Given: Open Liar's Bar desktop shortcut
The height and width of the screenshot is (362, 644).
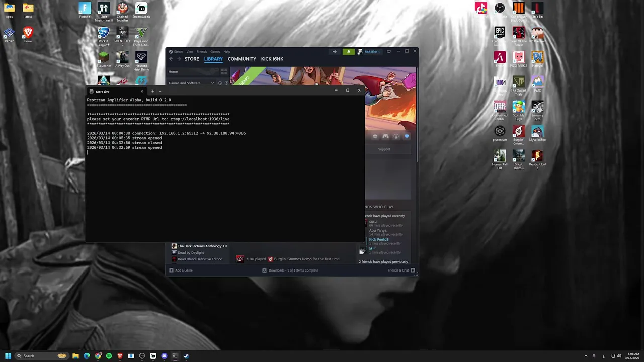Looking at the screenshot, I should tap(537, 10).
